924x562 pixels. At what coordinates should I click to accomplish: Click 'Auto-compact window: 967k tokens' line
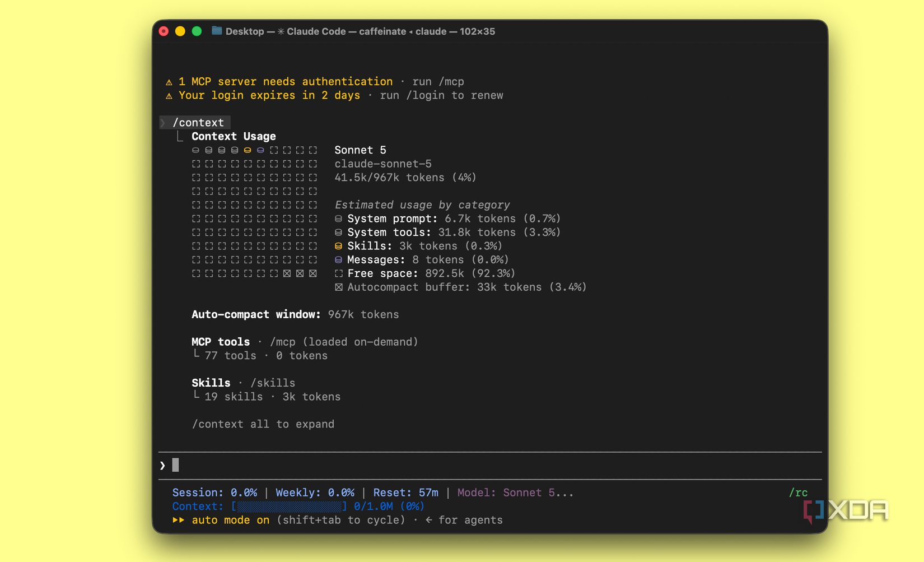295,315
